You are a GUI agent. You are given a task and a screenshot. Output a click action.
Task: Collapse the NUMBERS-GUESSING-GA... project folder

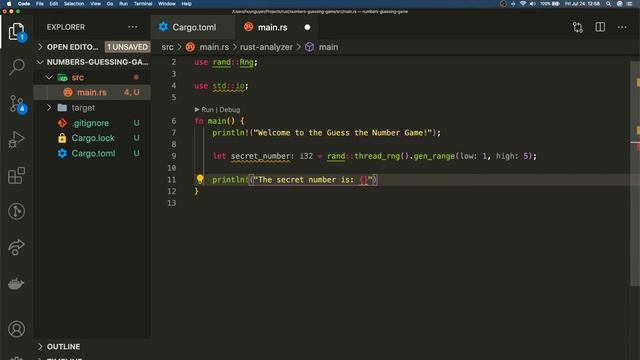(40, 62)
